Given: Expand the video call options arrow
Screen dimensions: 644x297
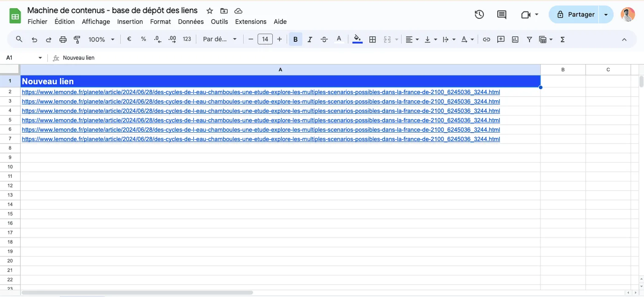Looking at the screenshot, I should click(536, 15).
